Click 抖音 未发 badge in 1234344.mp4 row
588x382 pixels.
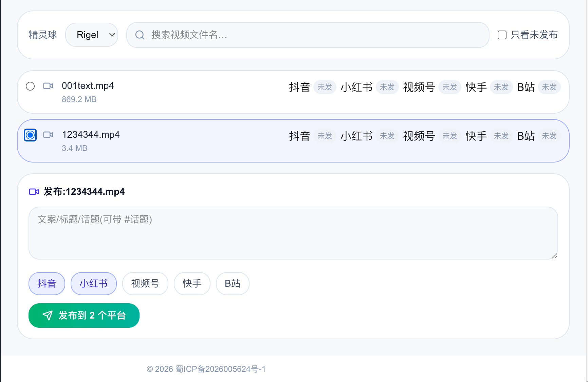tap(325, 136)
